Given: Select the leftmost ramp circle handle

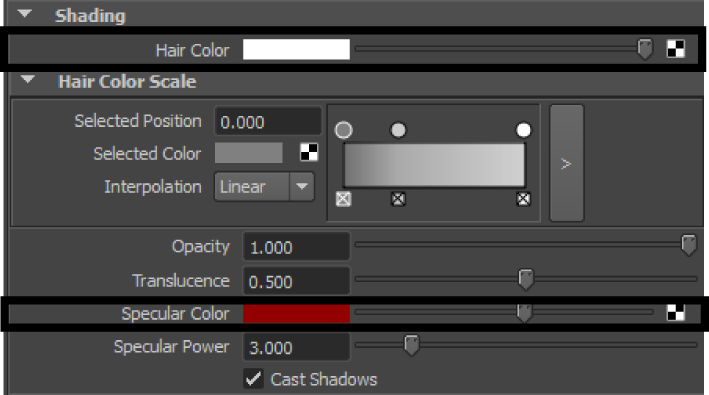Looking at the screenshot, I should click(344, 130).
